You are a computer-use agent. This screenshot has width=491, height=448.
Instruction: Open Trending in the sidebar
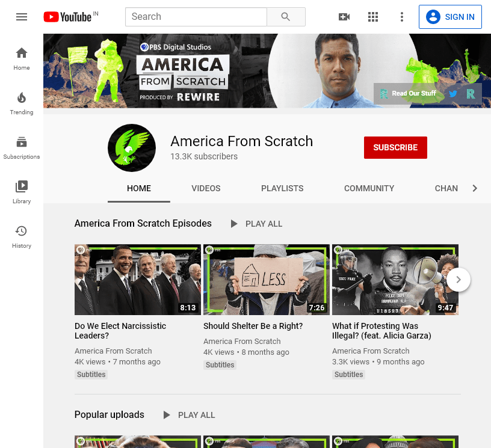22,103
